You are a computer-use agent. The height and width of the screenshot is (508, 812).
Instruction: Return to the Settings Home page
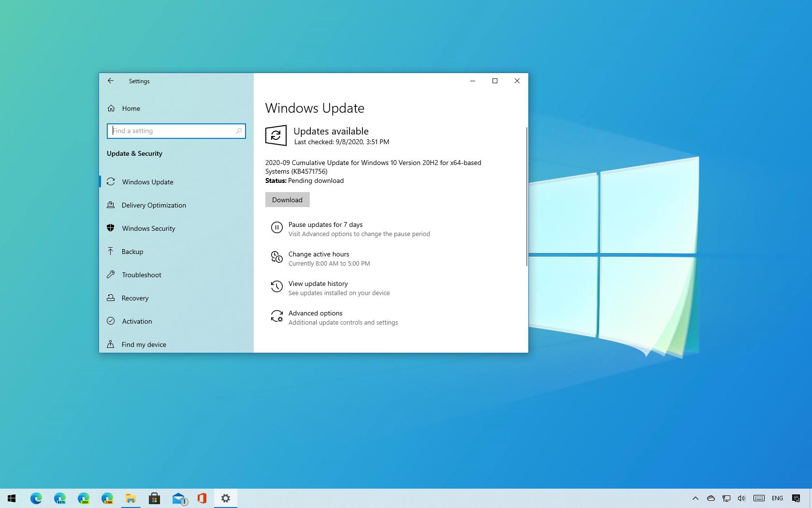[130, 108]
